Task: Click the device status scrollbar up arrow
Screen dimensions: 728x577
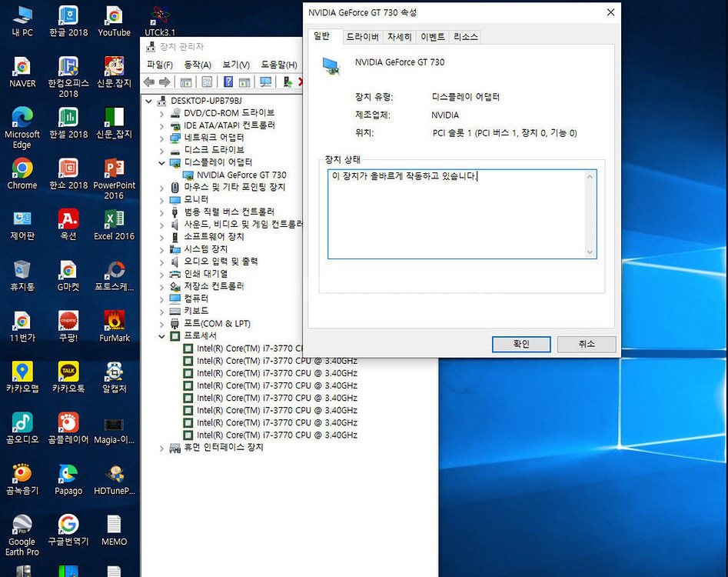Action: pyautogui.click(x=590, y=176)
